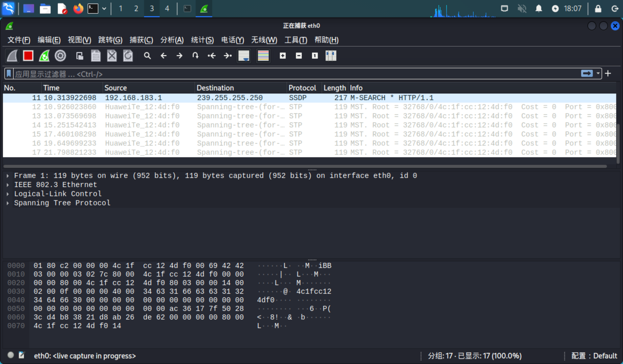The width and height of the screenshot is (623, 364).
Task: Click the autoscroll during live capture icon
Action: coord(244,56)
